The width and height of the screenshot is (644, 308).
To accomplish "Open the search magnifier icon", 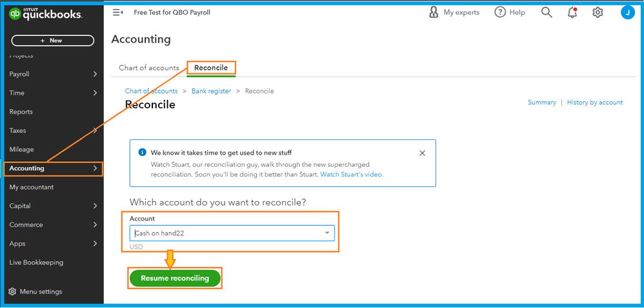I will (547, 13).
